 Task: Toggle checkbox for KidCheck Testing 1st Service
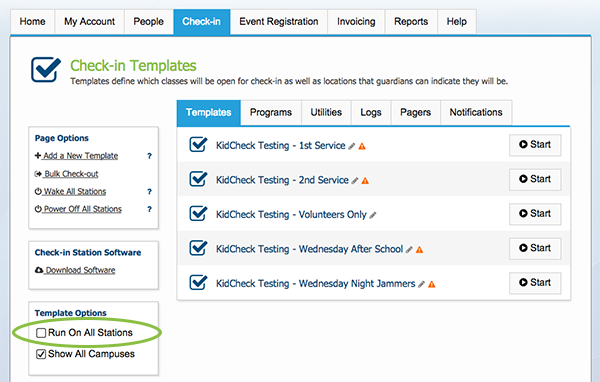198,145
